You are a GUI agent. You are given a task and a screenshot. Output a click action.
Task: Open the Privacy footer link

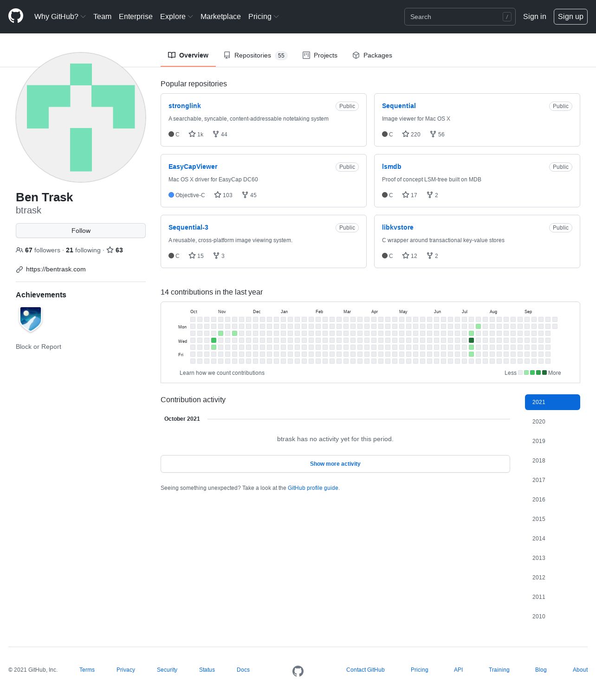(x=126, y=670)
